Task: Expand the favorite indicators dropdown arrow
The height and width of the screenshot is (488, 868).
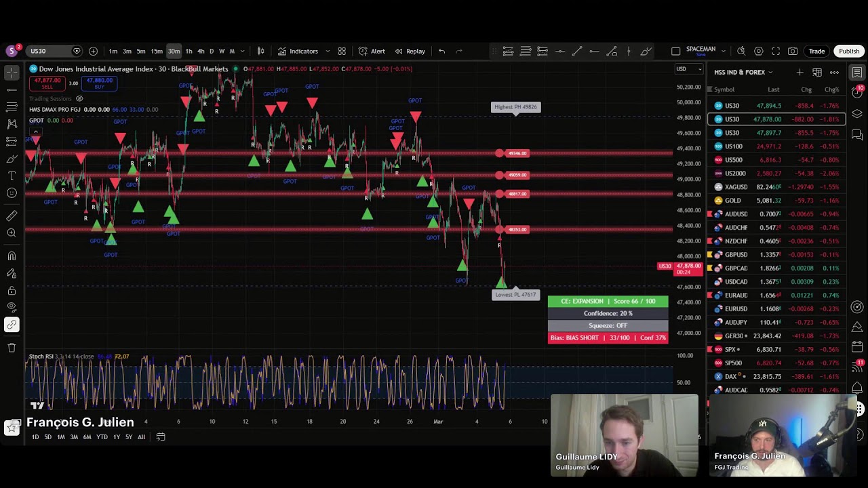Action: 328,52
